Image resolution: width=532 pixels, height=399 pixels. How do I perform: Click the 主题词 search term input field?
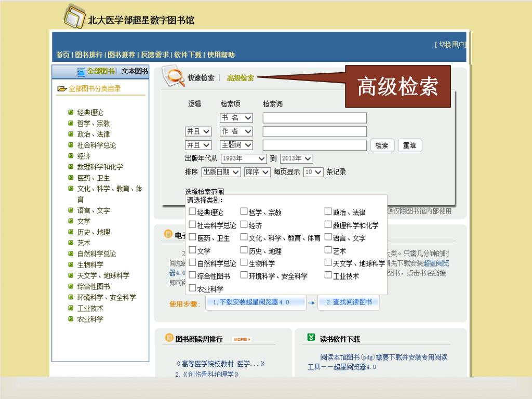[314, 145]
